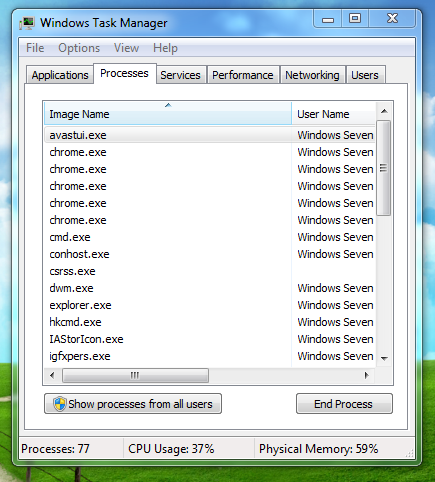
Task: Select the Processes tab
Action: coord(124,73)
